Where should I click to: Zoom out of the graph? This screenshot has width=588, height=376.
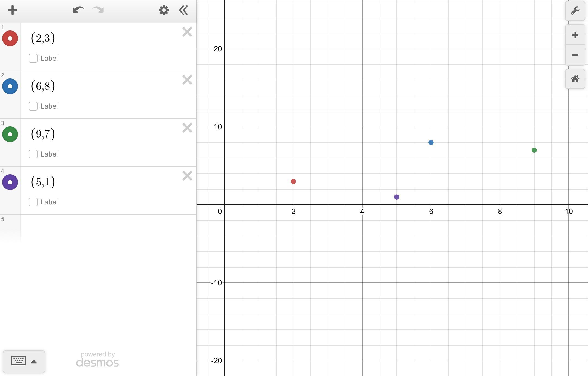[575, 55]
